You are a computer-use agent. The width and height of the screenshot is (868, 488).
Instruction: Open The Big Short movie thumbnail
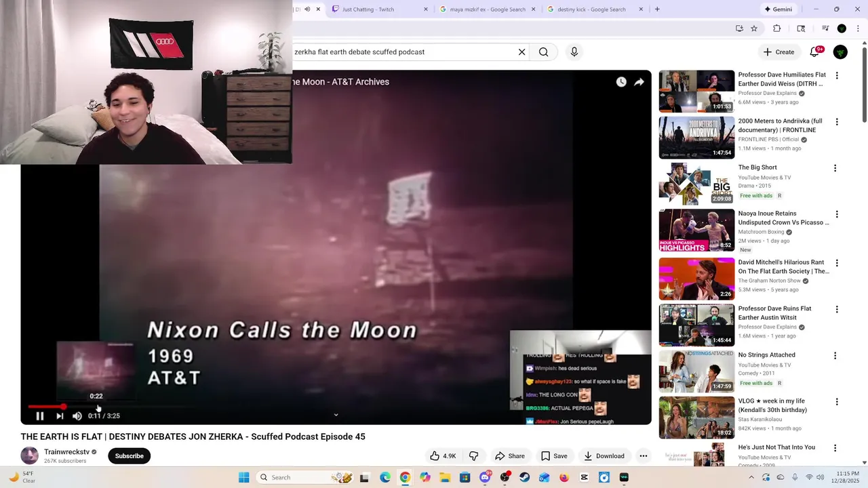696,184
